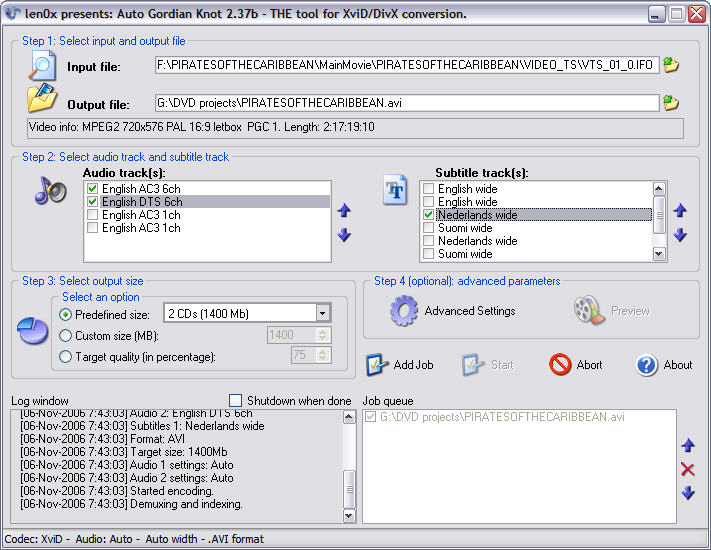
Task: Click into the Output file path field
Action: pos(407,103)
